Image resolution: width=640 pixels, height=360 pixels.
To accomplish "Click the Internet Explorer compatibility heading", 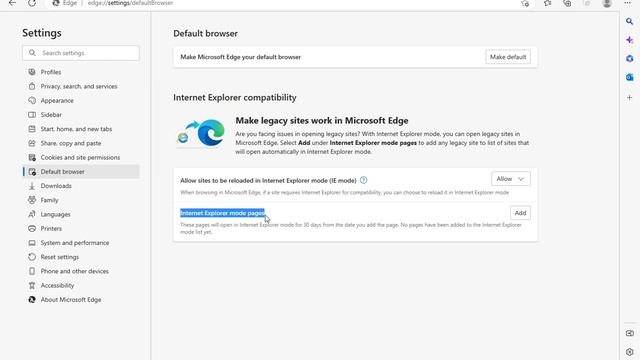I will (235, 98).
